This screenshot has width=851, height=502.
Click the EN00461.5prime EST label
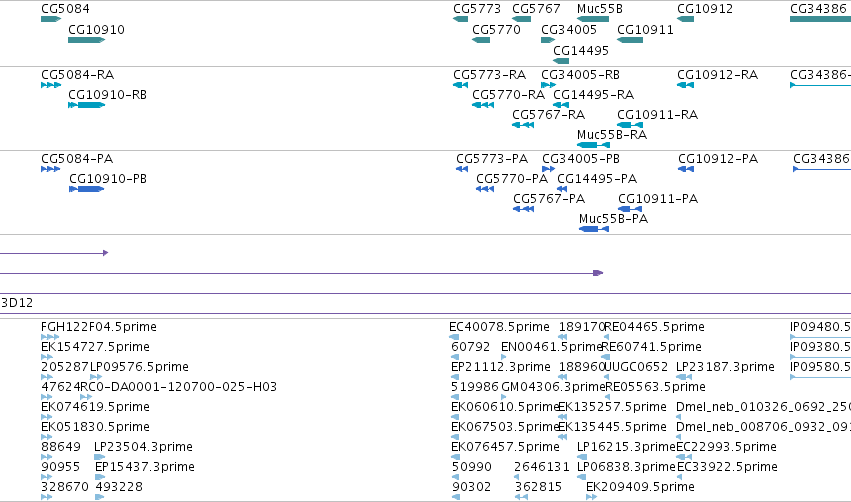pyautogui.click(x=552, y=347)
